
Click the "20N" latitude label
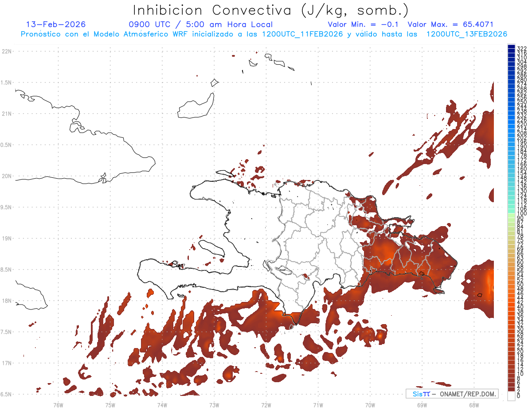(x=7, y=176)
